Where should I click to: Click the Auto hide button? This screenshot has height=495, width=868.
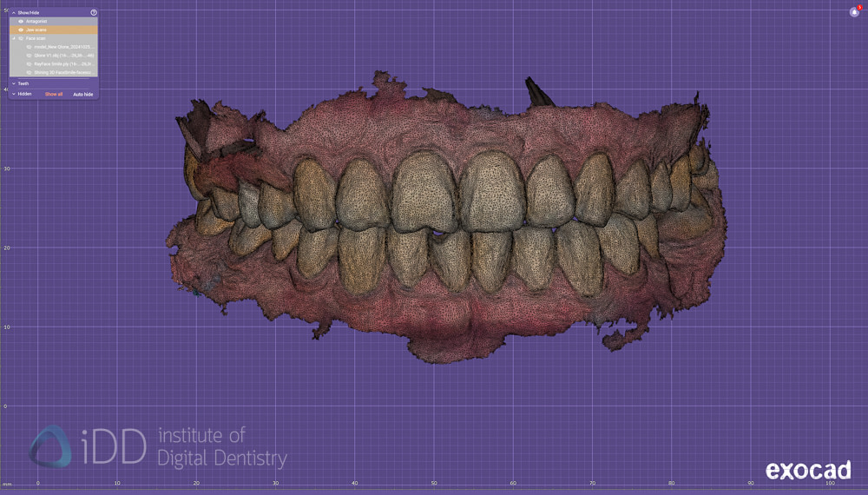pyautogui.click(x=83, y=94)
